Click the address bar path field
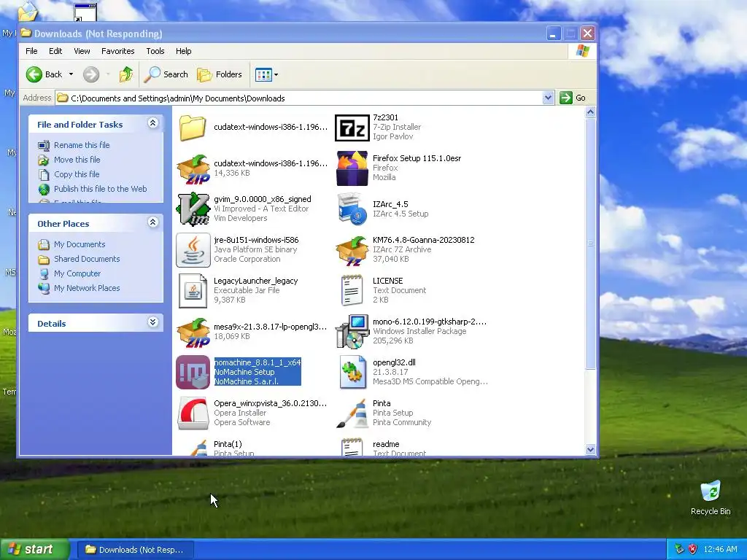 click(305, 98)
